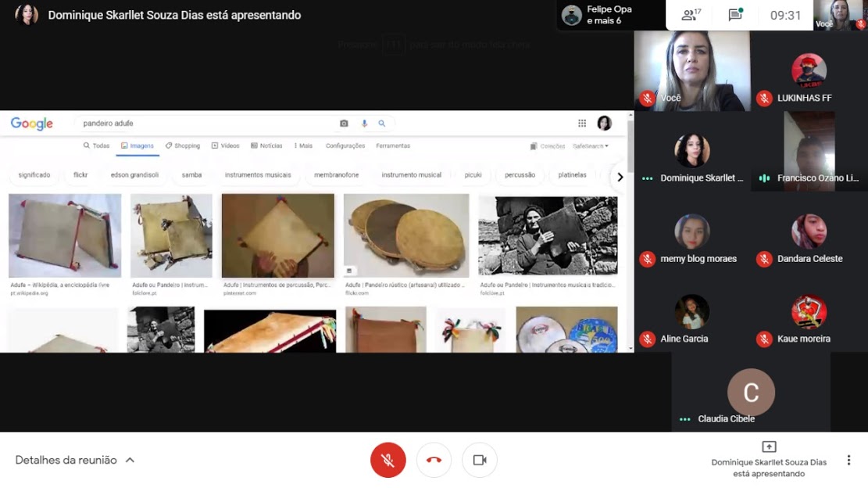The image size is (868, 488).
Task: Switch to the Shopping search tab
Action: [183, 146]
